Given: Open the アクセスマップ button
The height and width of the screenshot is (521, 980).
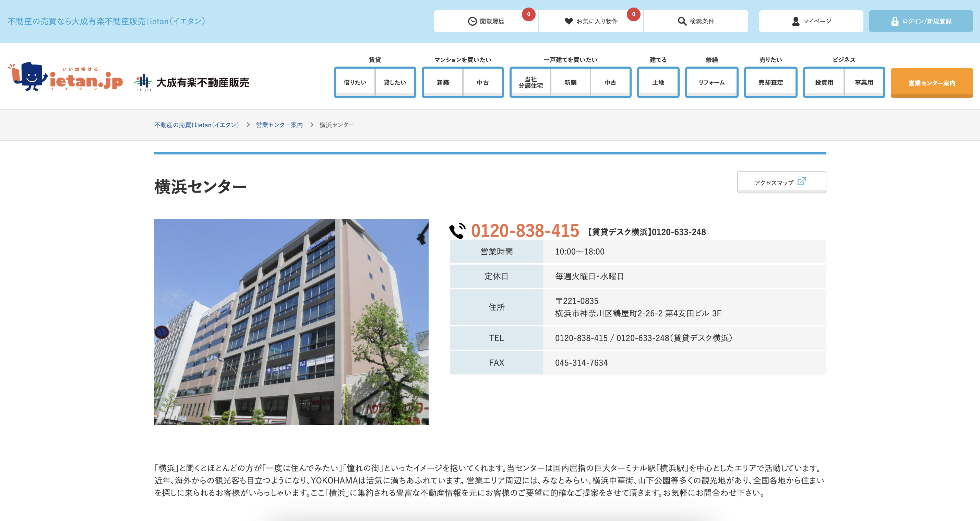Looking at the screenshot, I should (781, 182).
